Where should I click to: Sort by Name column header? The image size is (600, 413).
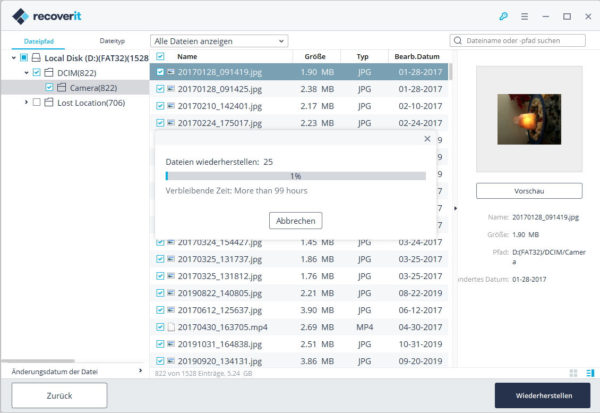187,56
